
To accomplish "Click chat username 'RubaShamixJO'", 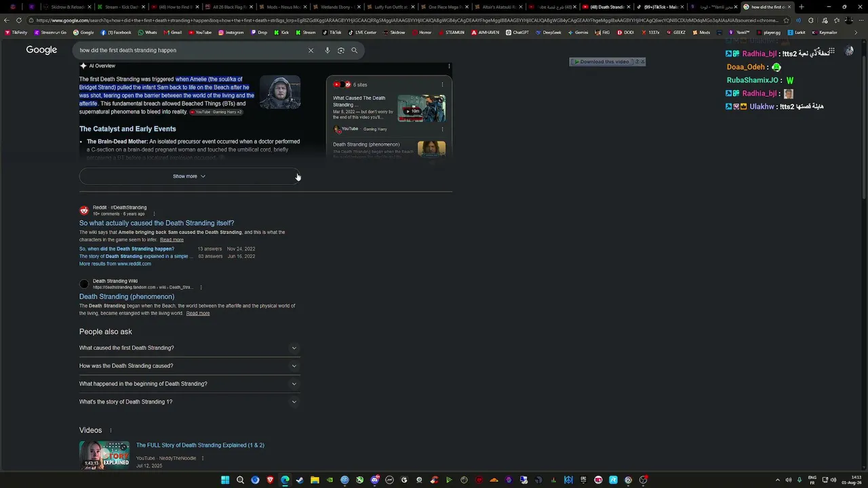I will [x=753, y=80].
